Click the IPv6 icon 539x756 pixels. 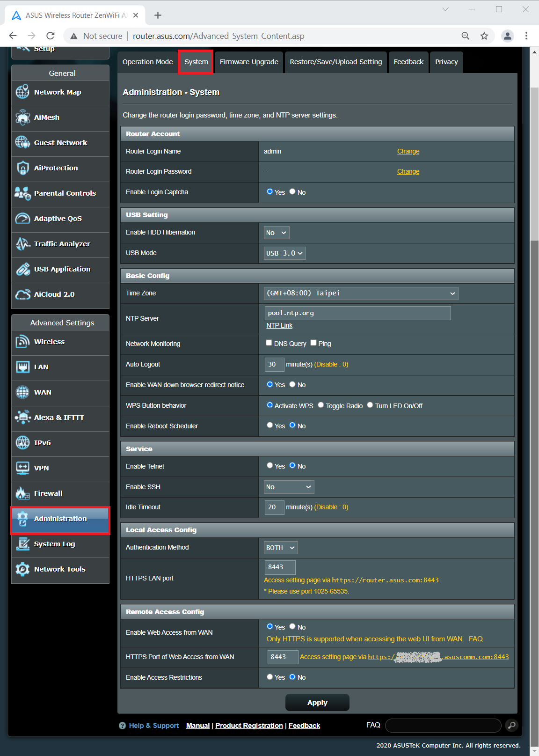pyautogui.click(x=22, y=442)
